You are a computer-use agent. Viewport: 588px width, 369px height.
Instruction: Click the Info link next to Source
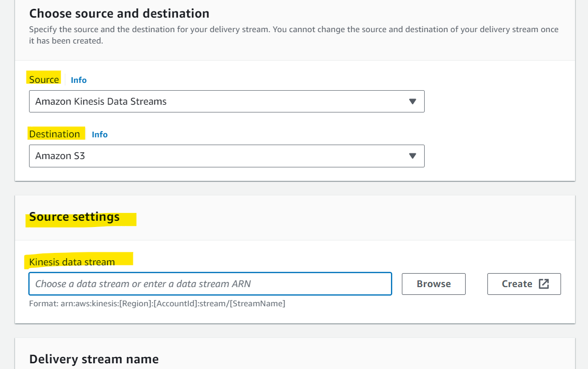[x=79, y=80]
